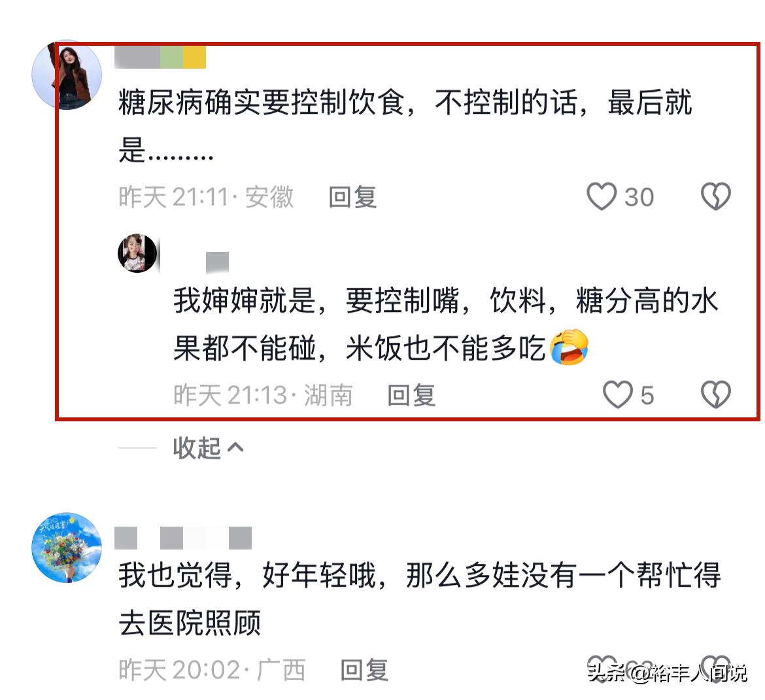Open the first commenter's blurred username
765x700 pixels.
pos(160,57)
